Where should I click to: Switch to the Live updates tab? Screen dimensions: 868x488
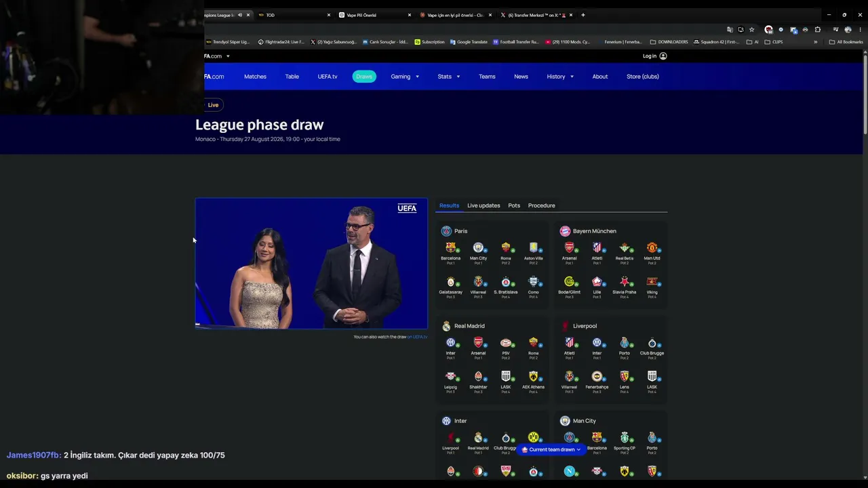[484, 205]
